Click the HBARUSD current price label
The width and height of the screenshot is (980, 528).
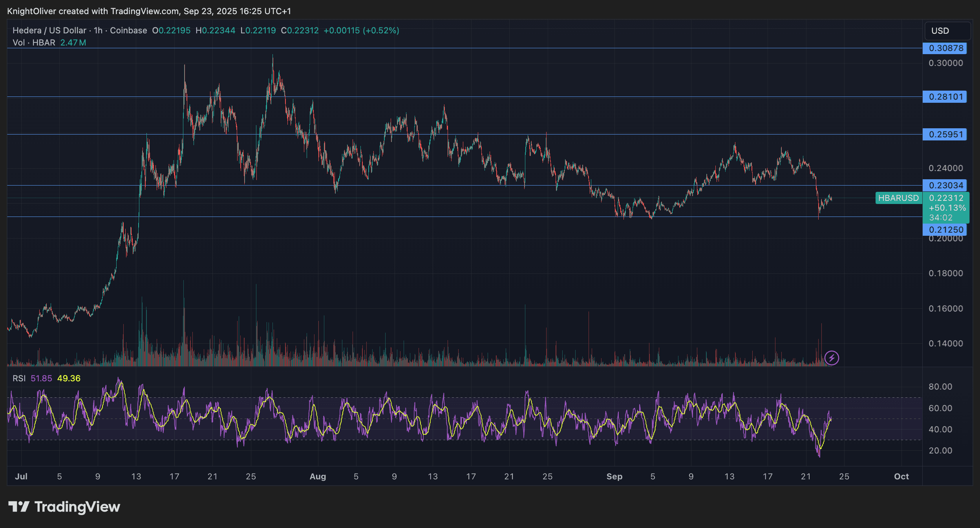[x=899, y=198]
